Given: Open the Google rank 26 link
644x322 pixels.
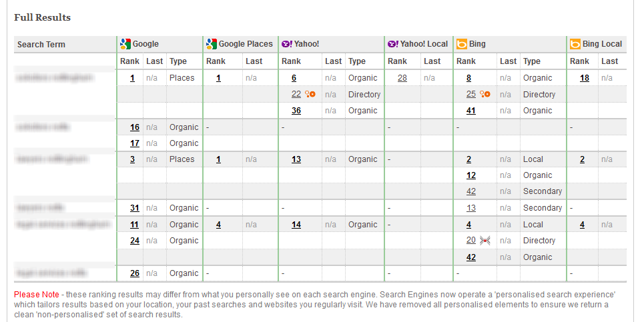Looking at the screenshot, I should click(135, 273).
